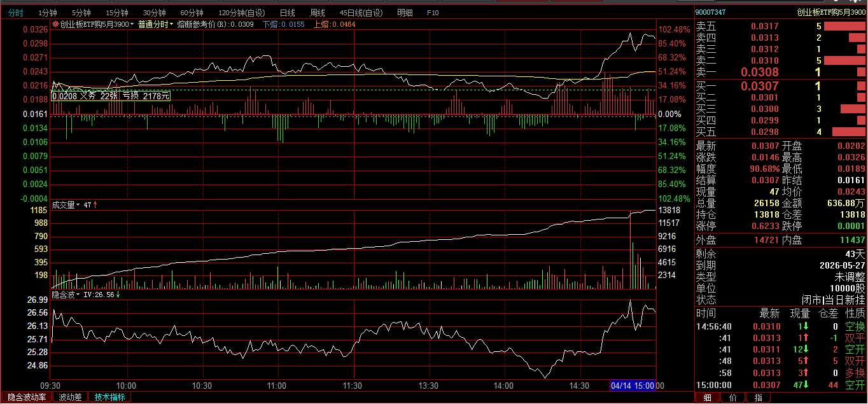The image size is (868, 404).
Task: Click the 04/14 15:00 time marker
Action: (x=632, y=386)
